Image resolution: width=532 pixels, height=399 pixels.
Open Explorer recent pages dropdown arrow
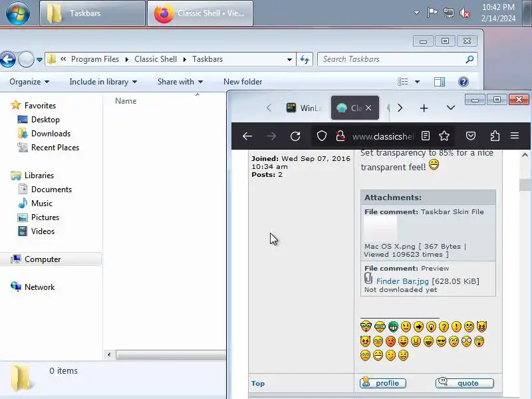click(x=39, y=60)
